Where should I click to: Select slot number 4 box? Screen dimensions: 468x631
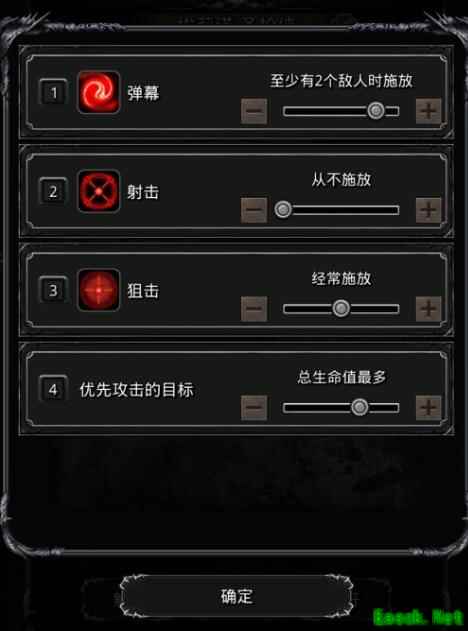click(53, 390)
